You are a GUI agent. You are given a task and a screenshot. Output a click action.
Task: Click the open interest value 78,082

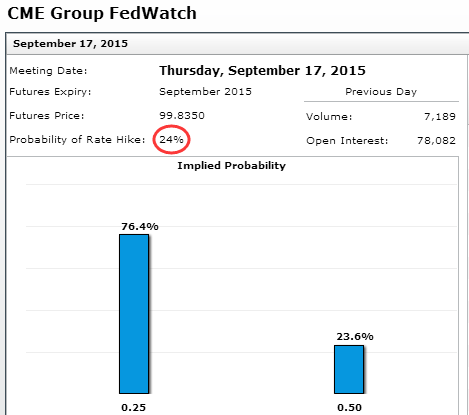pyautogui.click(x=436, y=141)
